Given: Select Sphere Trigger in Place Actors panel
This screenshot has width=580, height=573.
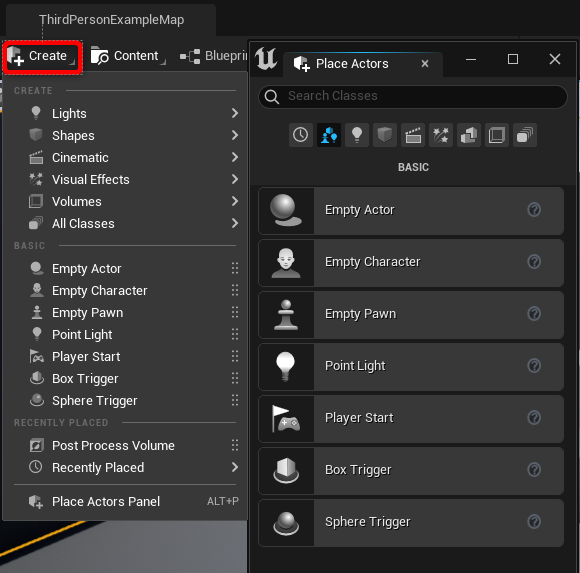Looking at the screenshot, I should 411,523.
